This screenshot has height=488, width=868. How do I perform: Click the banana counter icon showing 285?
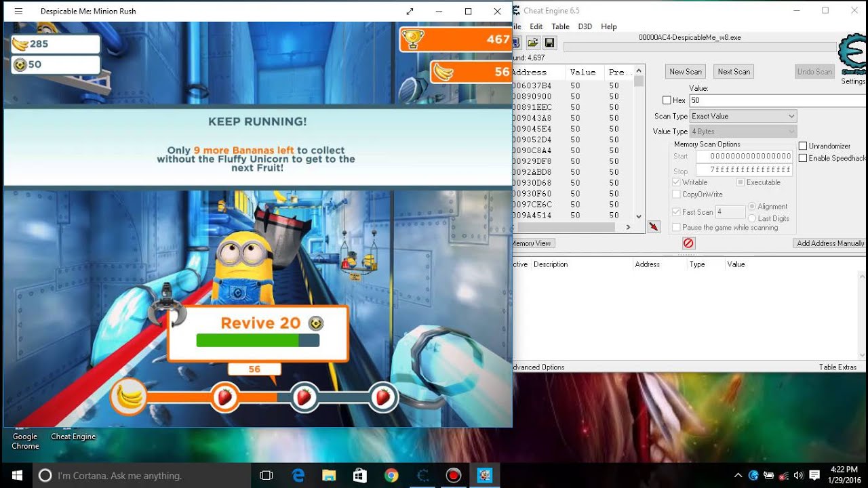pyautogui.click(x=20, y=44)
